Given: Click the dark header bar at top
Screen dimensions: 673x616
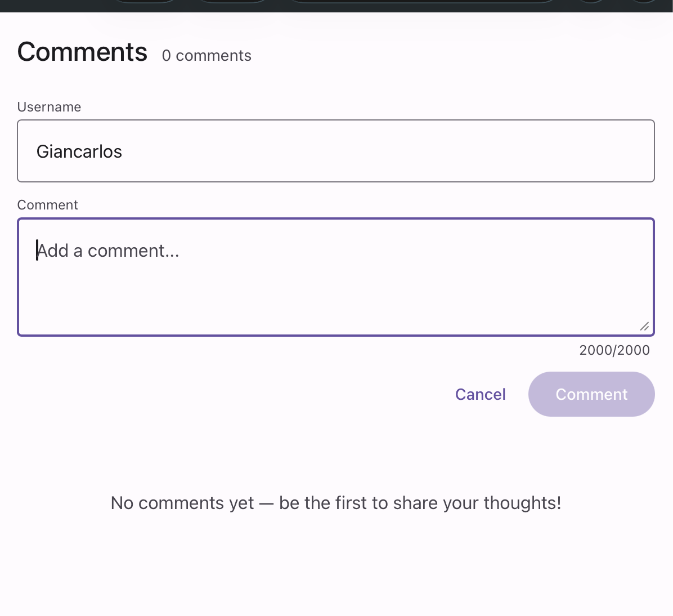Looking at the screenshot, I should click(335, 6).
